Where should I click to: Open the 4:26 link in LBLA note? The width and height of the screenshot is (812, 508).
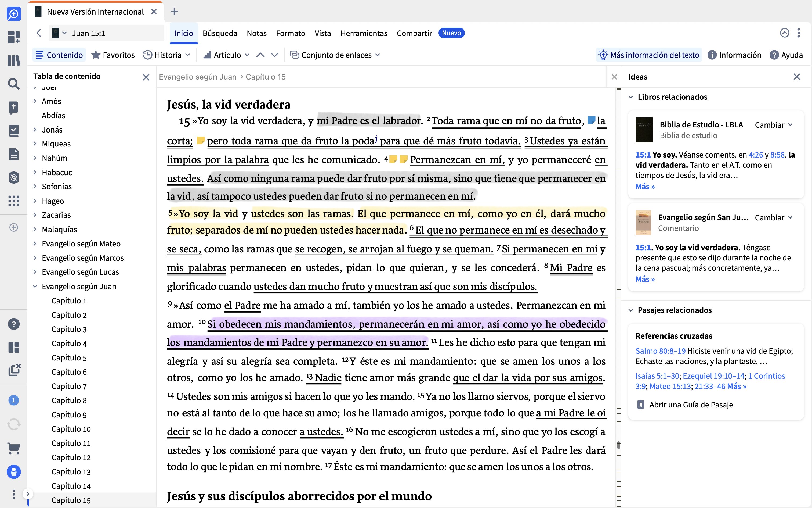coord(756,155)
